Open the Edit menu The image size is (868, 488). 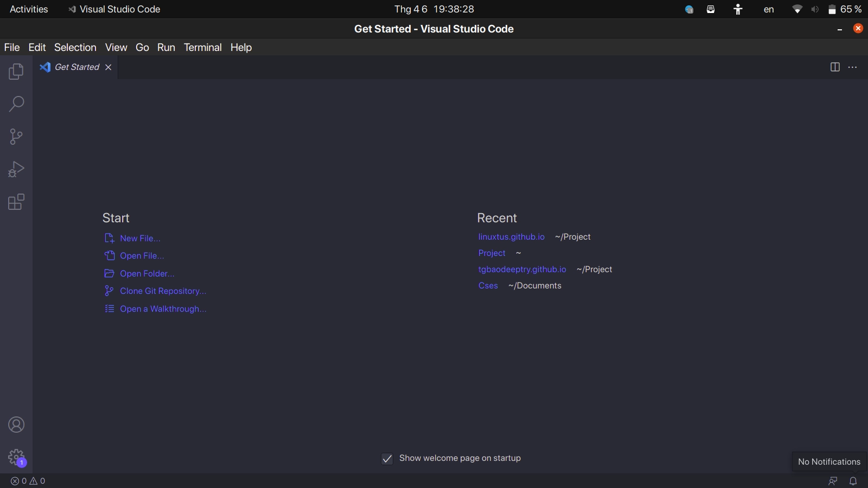click(x=37, y=47)
